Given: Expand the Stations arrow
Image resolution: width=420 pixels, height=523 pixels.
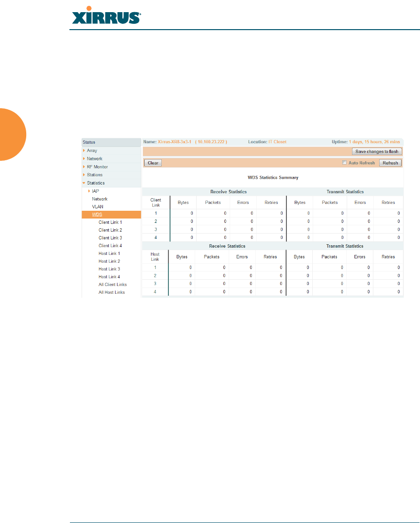Looking at the screenshot, I should coord(84,175).
